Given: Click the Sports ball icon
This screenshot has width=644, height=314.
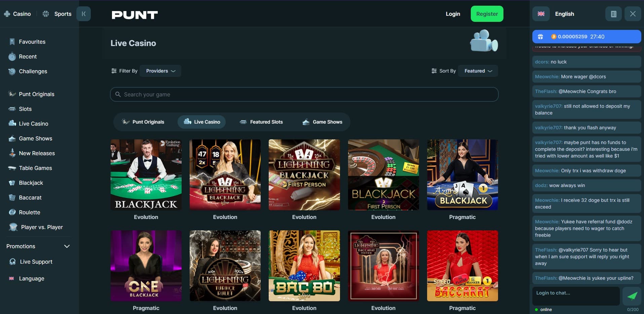Looking at the screenshot, I should (46, 14).
